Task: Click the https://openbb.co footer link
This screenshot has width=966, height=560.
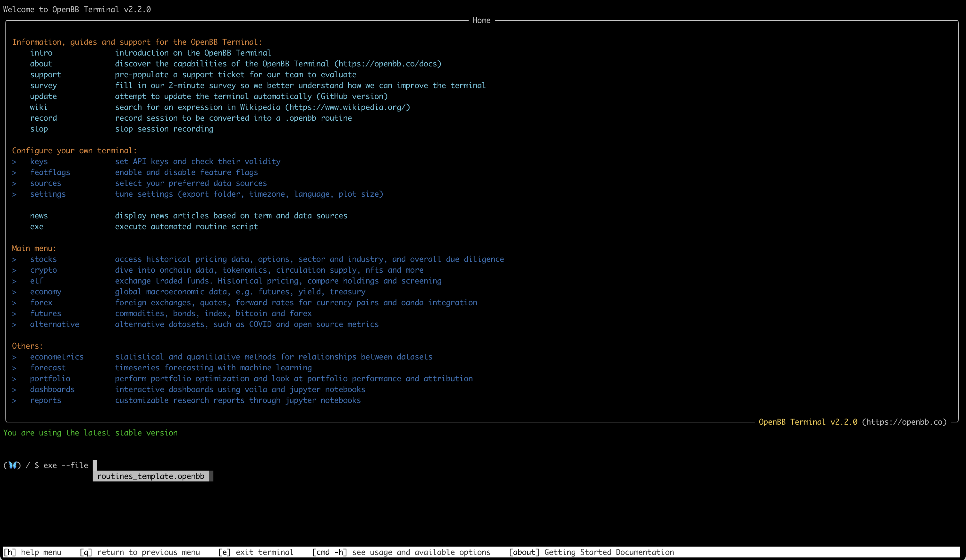Action: [x=904, y=422]
